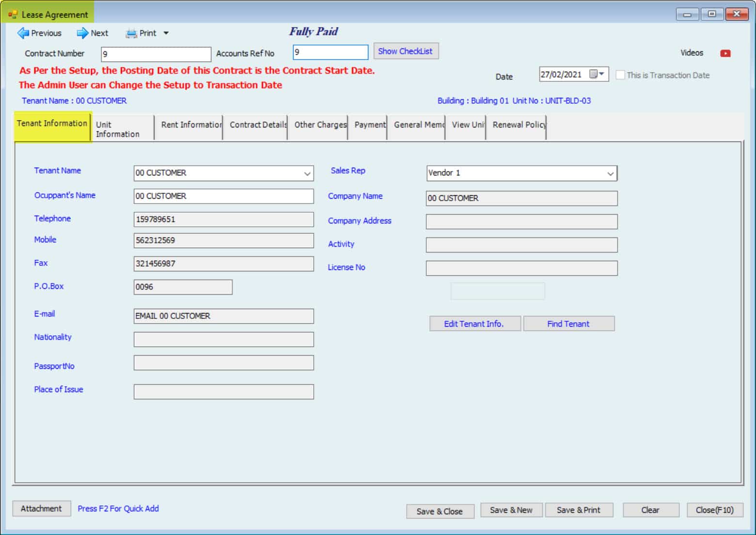Viewport: 756px width, 535px height.
Task: Open the General Memo tab
Action: [416, 127]
